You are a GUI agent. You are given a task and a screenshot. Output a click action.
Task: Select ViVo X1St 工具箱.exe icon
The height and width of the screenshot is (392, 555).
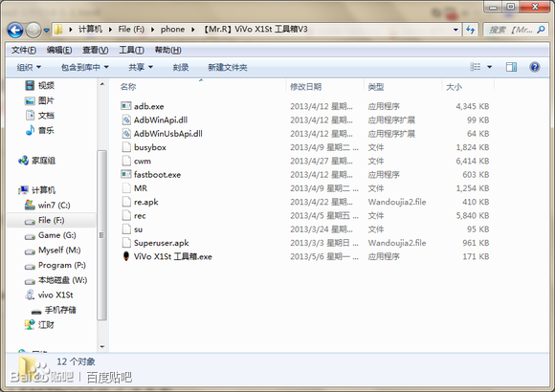(126, 256)
